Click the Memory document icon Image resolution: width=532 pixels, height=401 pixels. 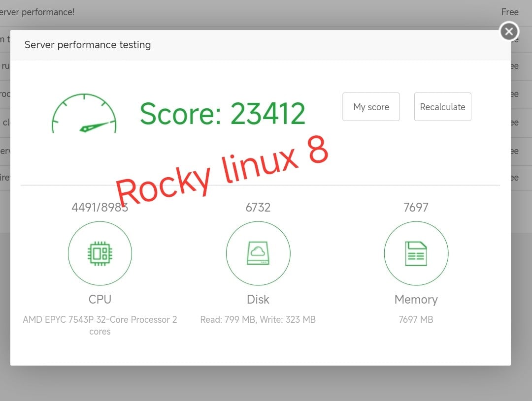tap(416, 253)
